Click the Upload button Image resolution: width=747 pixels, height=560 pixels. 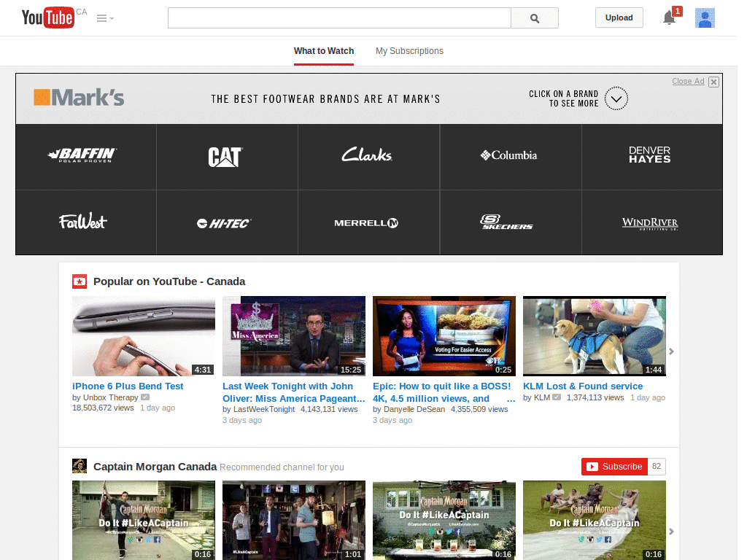point(619,17)
